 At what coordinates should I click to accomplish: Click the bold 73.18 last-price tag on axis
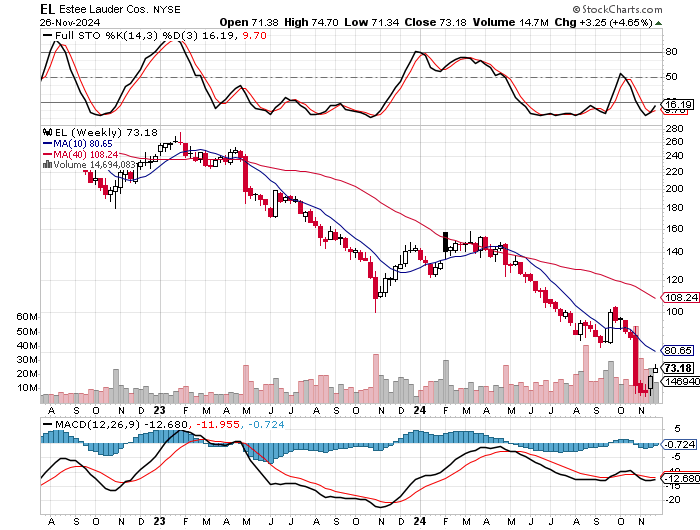pyautogui.click(x=678, y=368)
